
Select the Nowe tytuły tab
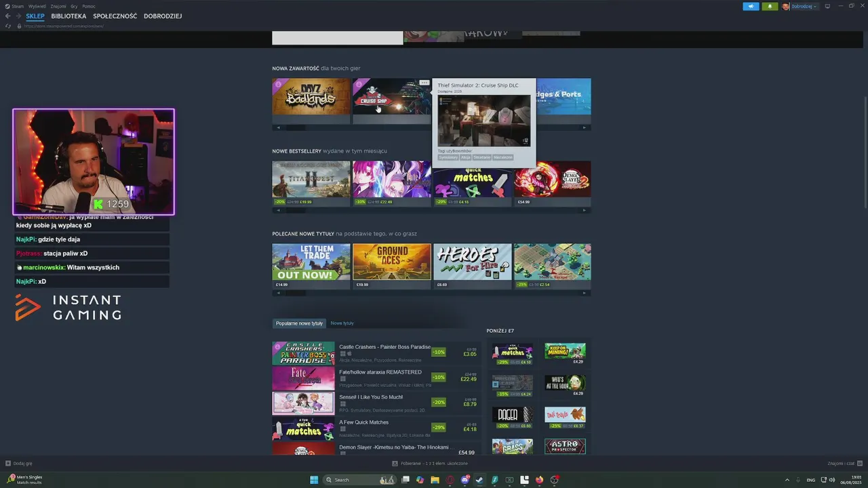pyautogui.click(x=342, y=323)
